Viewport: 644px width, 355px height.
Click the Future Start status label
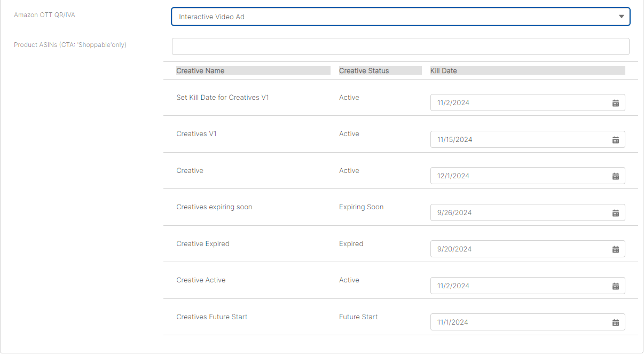[358, 317]
